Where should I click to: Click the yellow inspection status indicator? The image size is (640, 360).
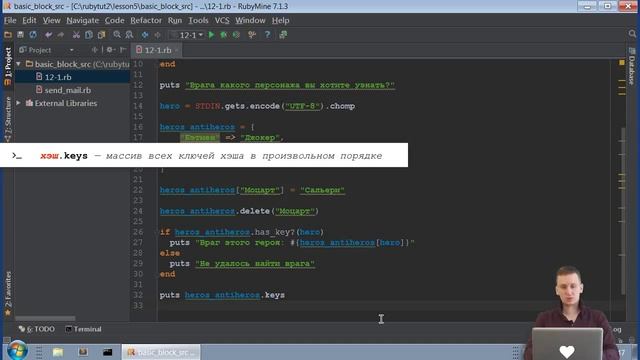coord(622,62)
